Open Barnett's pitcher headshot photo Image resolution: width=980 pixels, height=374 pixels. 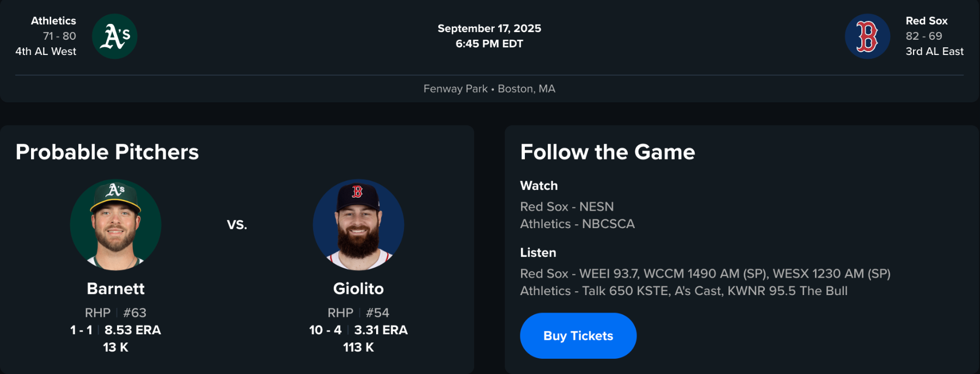click(115, 225)
